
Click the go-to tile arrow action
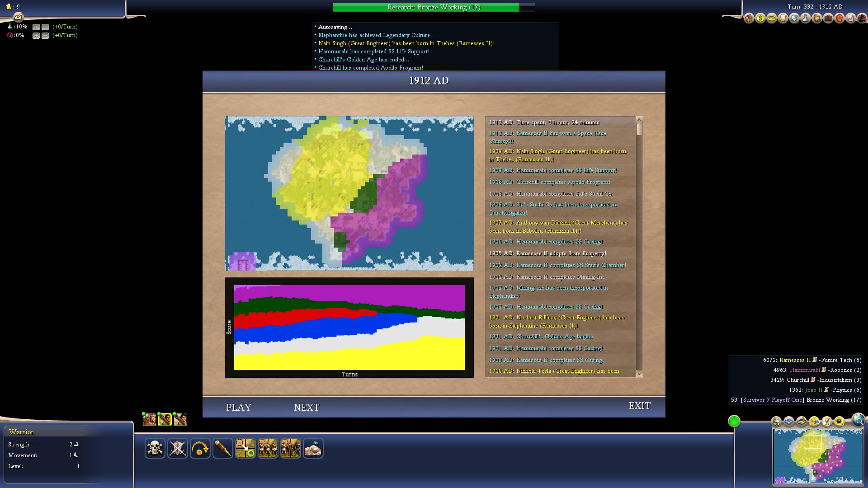[x=245, y=448]
